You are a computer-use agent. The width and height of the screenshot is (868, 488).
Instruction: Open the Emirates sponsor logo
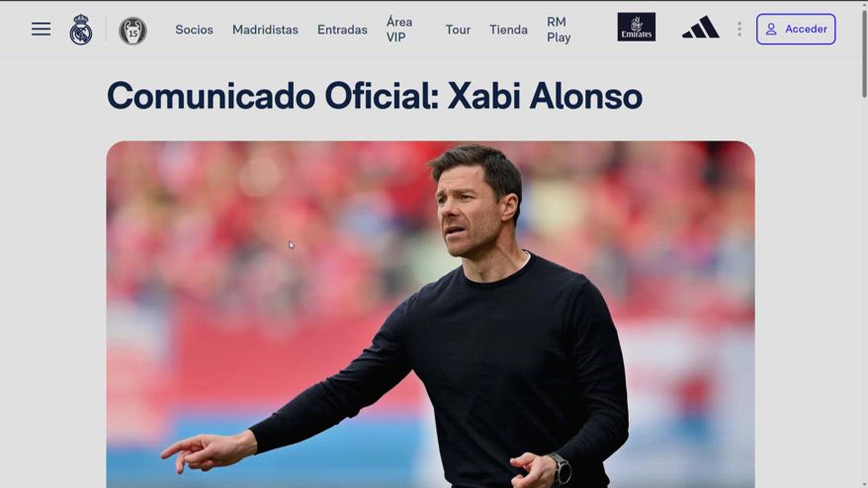[x=636, y=27]
